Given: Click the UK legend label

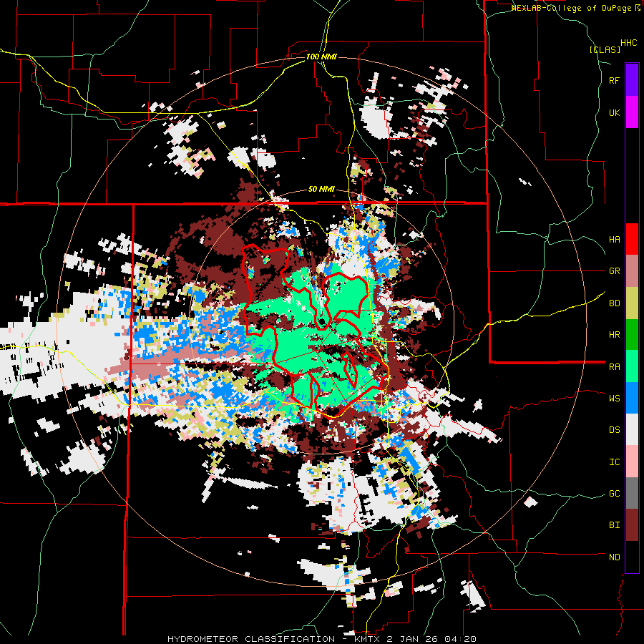Looking at the screenshot, I should pos(614,112).
